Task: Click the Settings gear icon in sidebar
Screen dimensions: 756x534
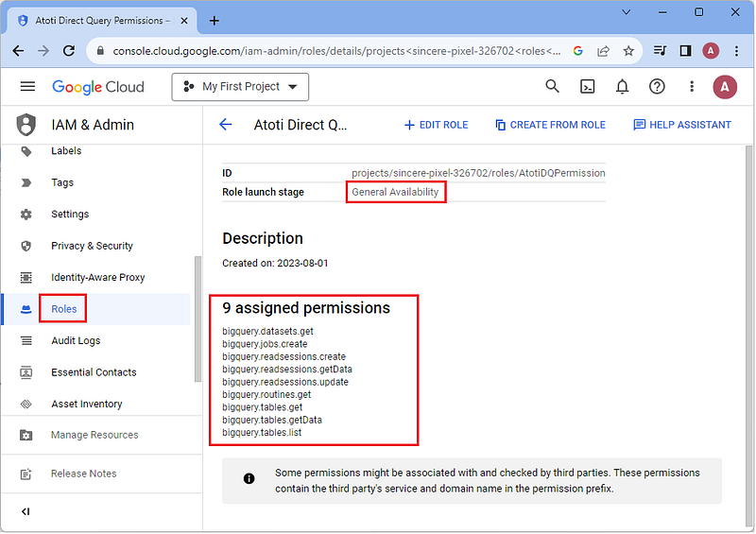Action: pyautogui.click(x=26, y=215)
